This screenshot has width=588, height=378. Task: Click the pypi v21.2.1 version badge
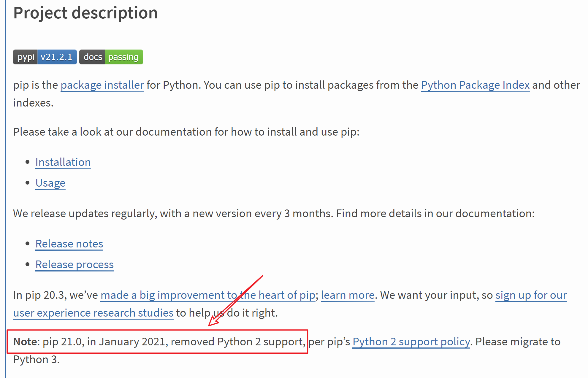pos(45,57)
